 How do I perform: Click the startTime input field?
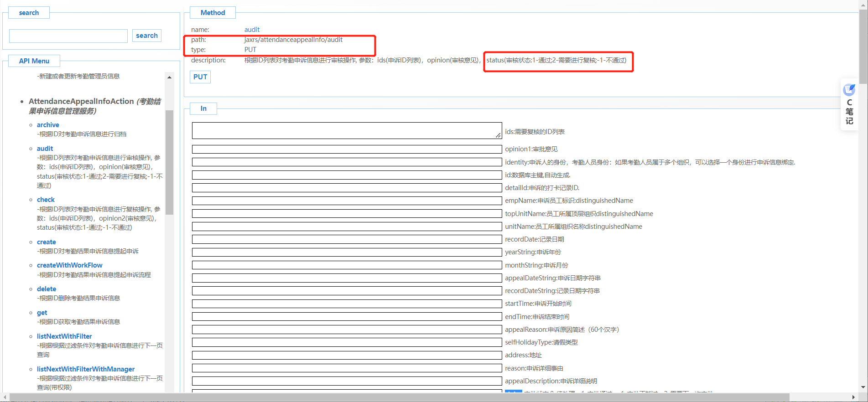[x=347, y=304]
